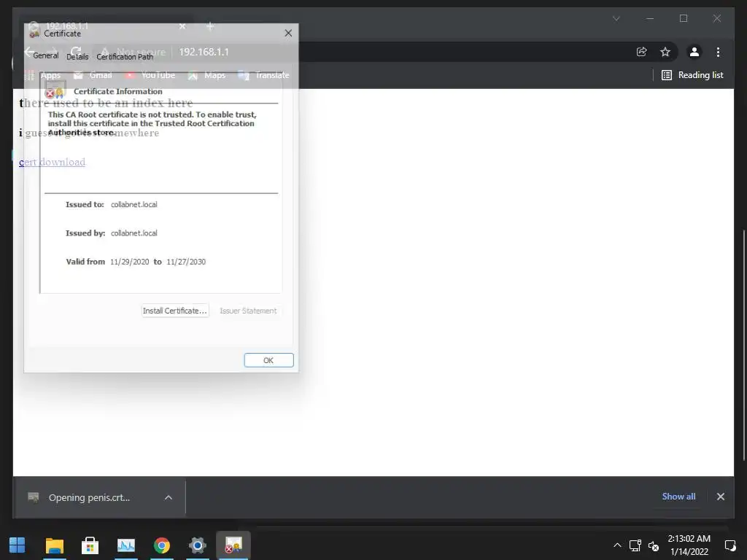Select the Certificate taskbar icon

click(x=233, y=545)
